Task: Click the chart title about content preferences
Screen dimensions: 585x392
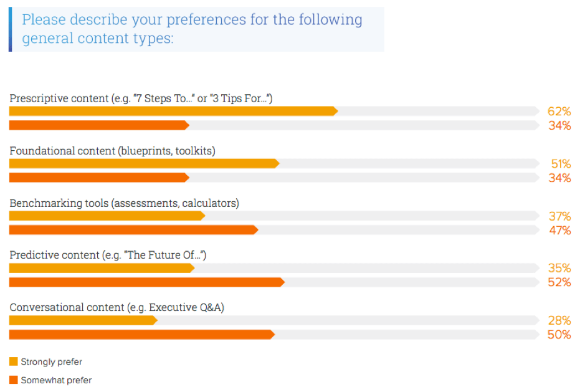Action: coord(192,29)
